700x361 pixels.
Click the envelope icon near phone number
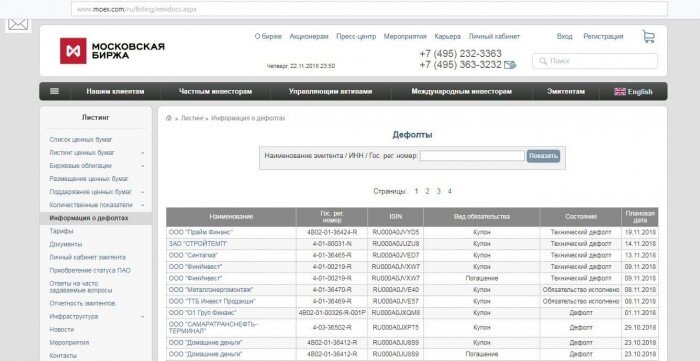click(x=510, y=65)
